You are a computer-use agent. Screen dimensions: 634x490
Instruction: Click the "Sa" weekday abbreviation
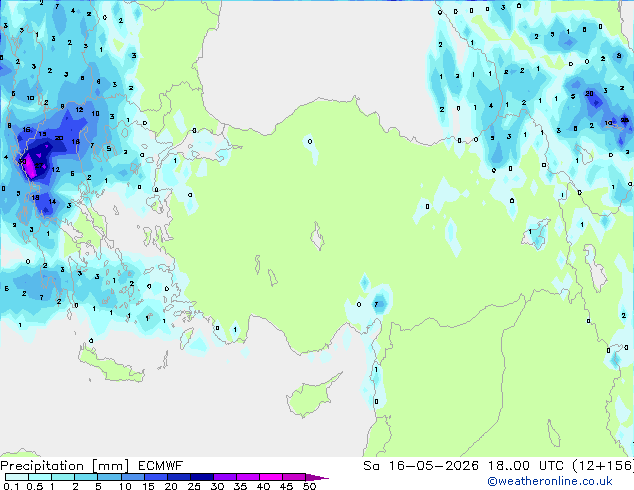coord(371,466)
